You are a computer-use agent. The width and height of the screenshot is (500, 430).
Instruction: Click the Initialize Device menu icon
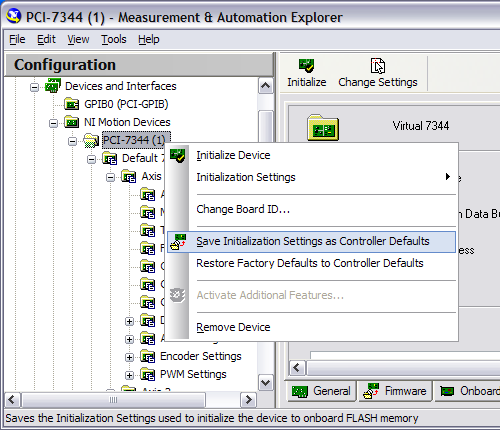click(178, 156)
